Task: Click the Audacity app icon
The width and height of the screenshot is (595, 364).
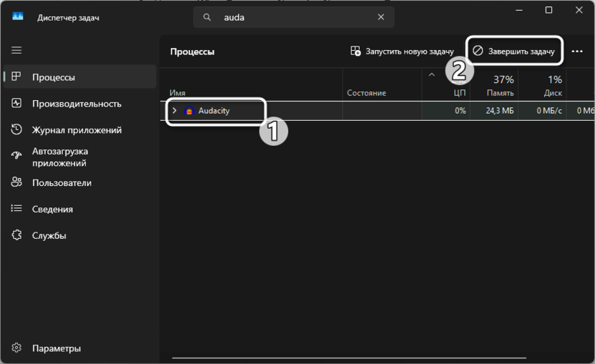Action: (x=190, y=112)
